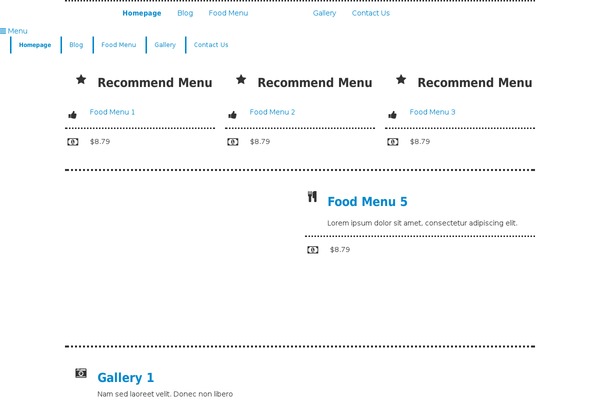Click the money icon under Food Menu 3
Image resolution: width=600 pixels, height=400 pixels.
point(393,142)
